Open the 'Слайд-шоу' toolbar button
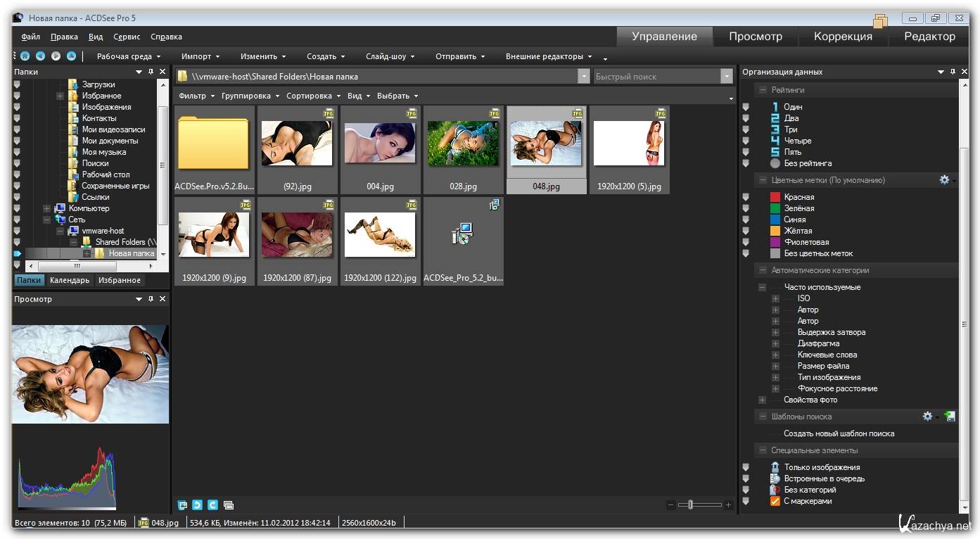 [390, 56]
